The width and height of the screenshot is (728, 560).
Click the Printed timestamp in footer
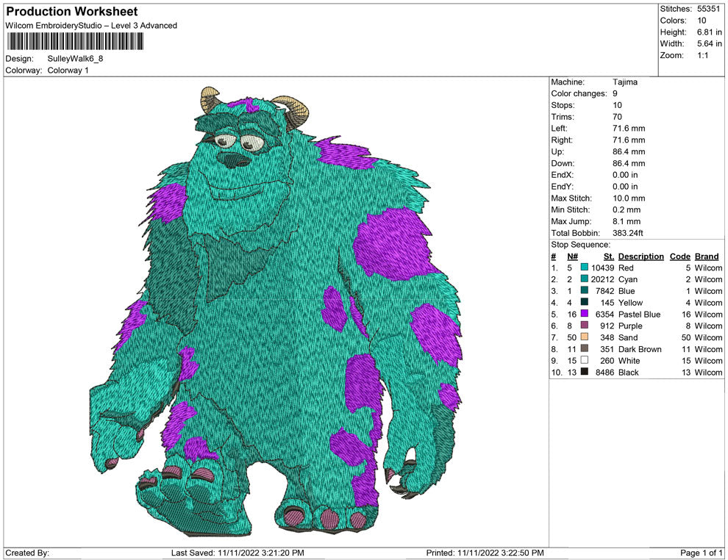tap(485, 553)
